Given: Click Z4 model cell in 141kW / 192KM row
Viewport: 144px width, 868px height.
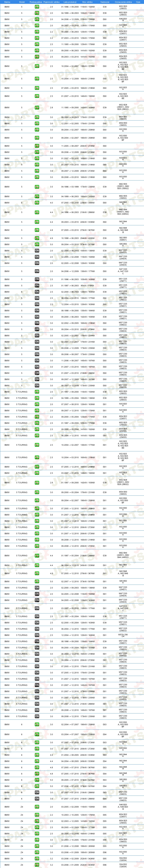Looking at the screenshot, I should [22, 821].
